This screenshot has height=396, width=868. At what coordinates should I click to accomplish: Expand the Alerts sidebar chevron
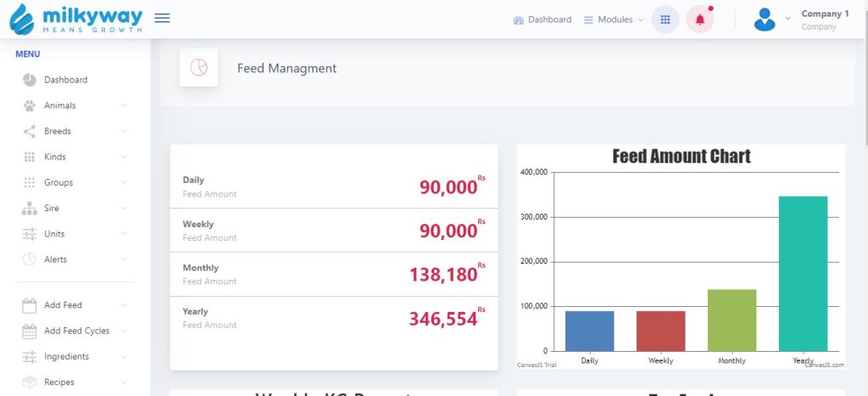125,259
